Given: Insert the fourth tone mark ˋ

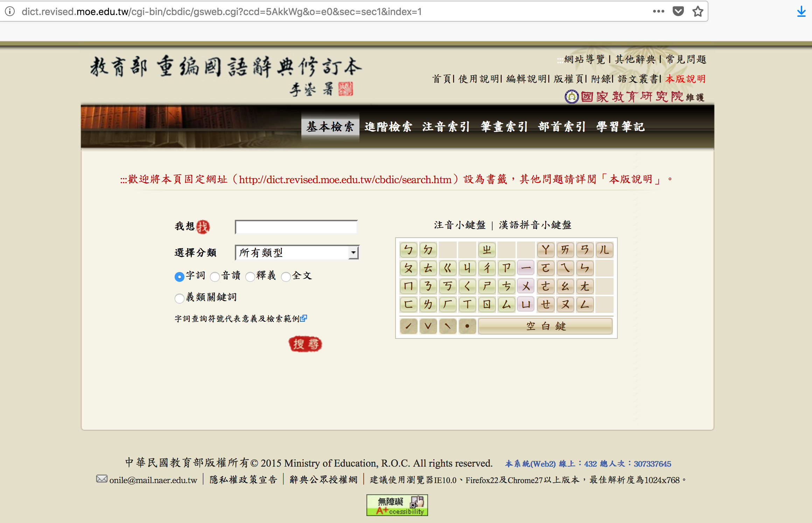Looking at the screenshot, I should point(448,326).
